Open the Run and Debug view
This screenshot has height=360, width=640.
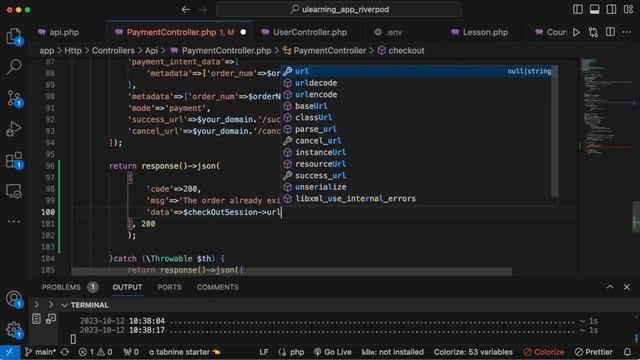pos(14,129)
